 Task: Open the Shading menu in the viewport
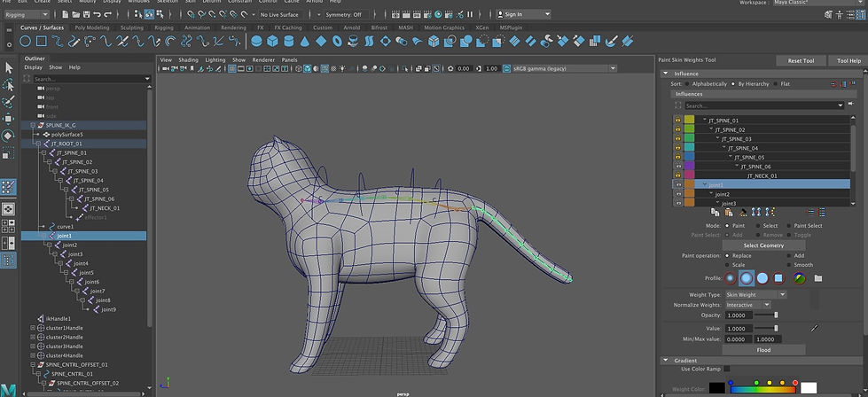click(x=188, y=59)
